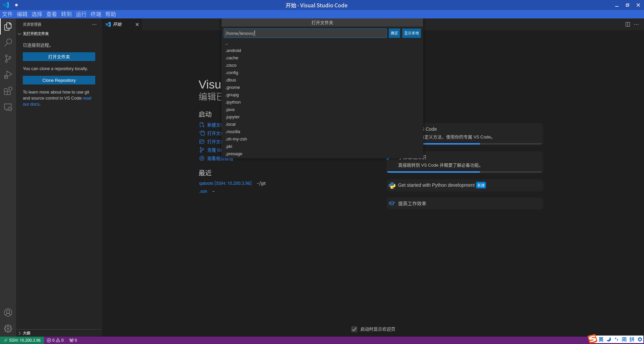Image resolution: width=644 pixels, height=344 pixels.
Task: Open the 选择 menu
Action: coord(37,14)
